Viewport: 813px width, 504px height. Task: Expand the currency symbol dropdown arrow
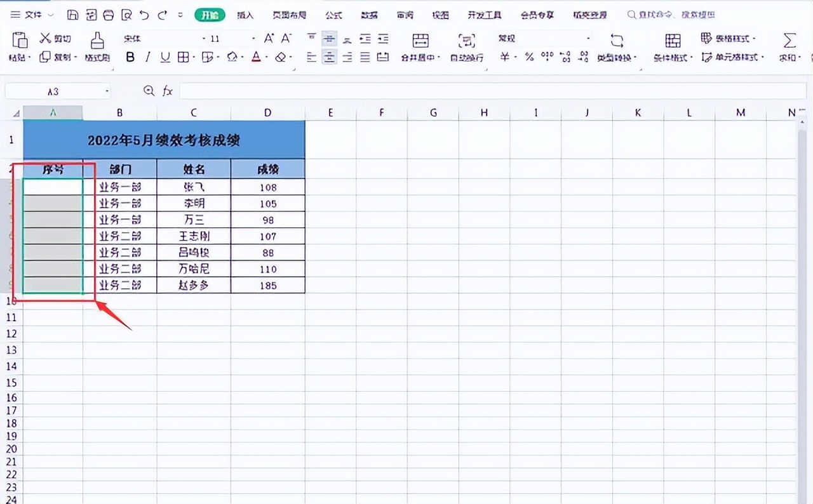pyautogui.click(x=516, y=58)
